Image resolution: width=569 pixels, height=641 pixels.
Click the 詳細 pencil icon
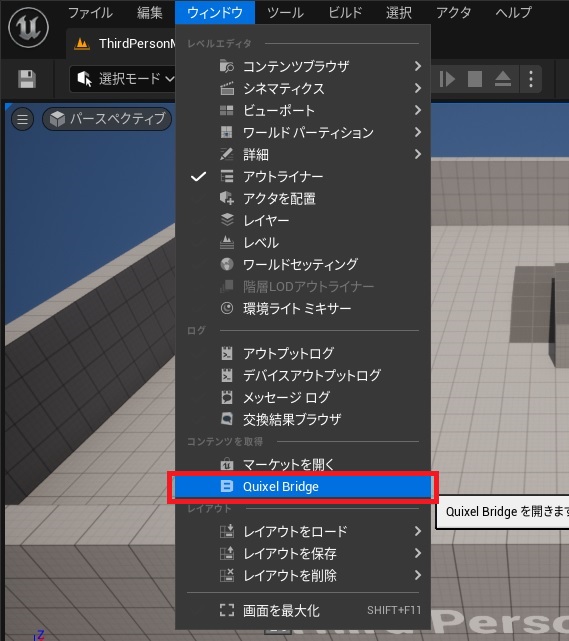coord(226,154)
